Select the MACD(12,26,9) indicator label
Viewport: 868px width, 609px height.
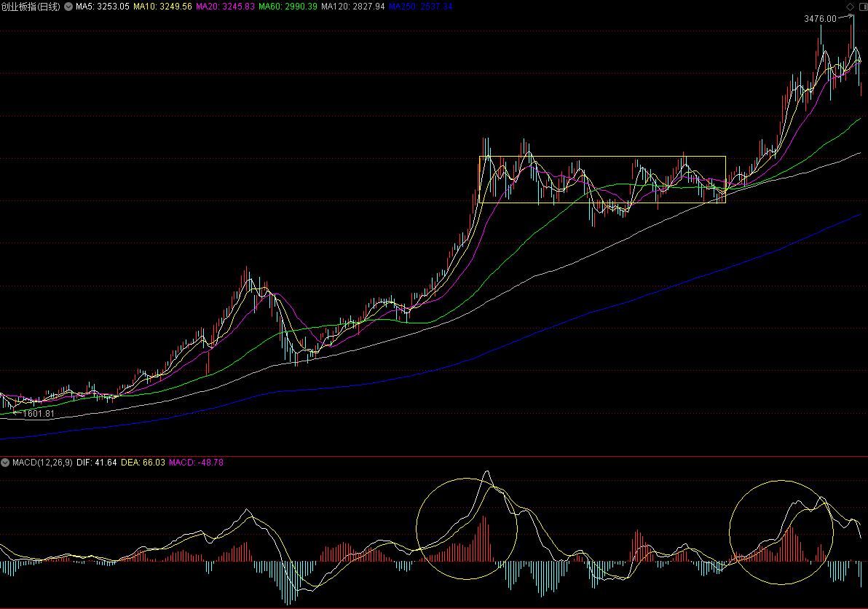(x=42, y=463)
